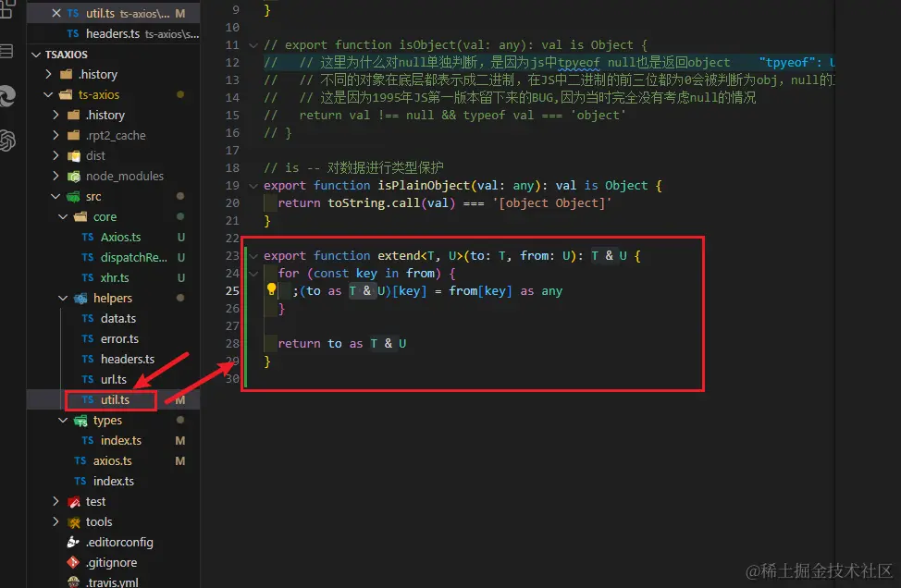
Task: Expand the dist folder
Action: 56,155
